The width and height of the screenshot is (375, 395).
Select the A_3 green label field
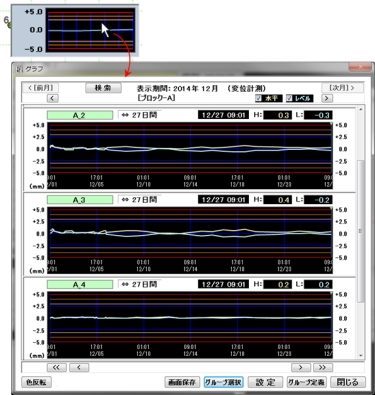pos(80,200)
